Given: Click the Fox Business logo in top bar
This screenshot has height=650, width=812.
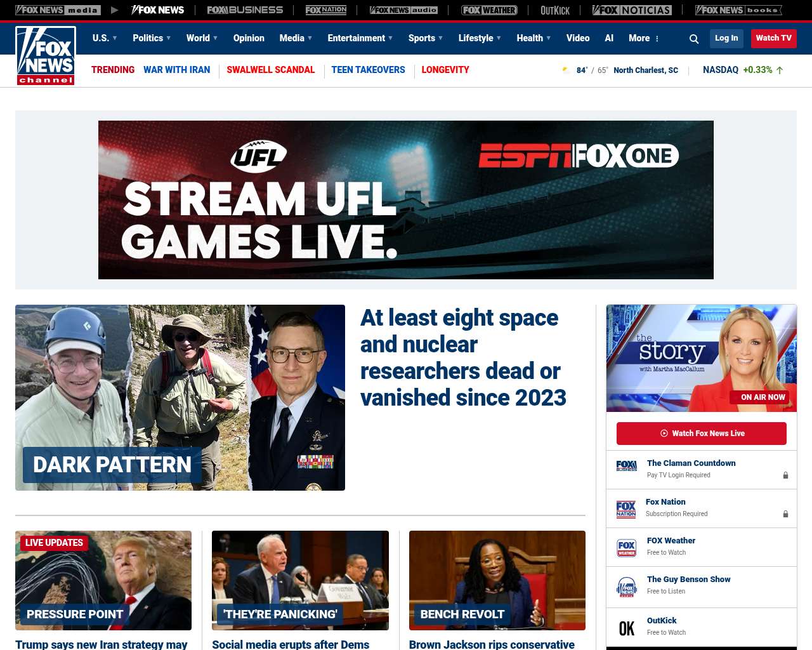Looking at the screenshot, I should (x=245, y=10).
